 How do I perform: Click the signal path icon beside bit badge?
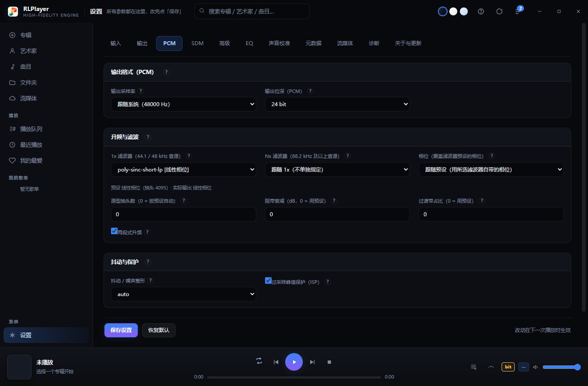491,367
